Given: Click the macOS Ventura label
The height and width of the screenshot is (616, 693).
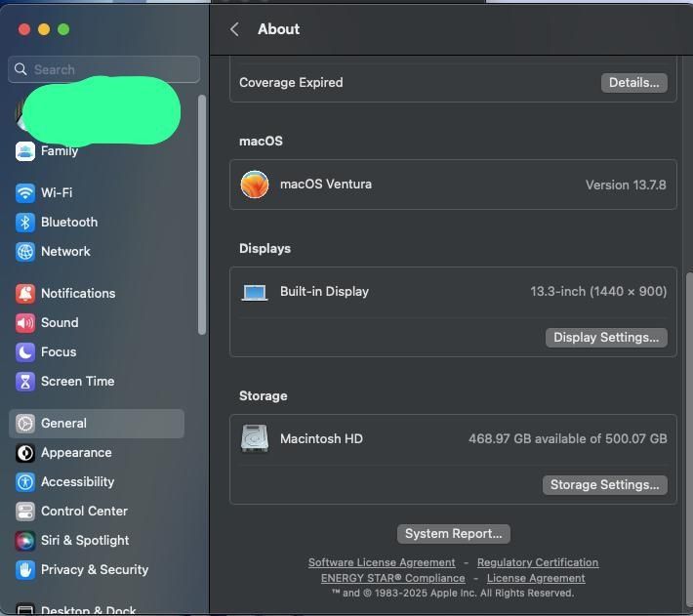Looking at the screenshot, I should point(326,184).
